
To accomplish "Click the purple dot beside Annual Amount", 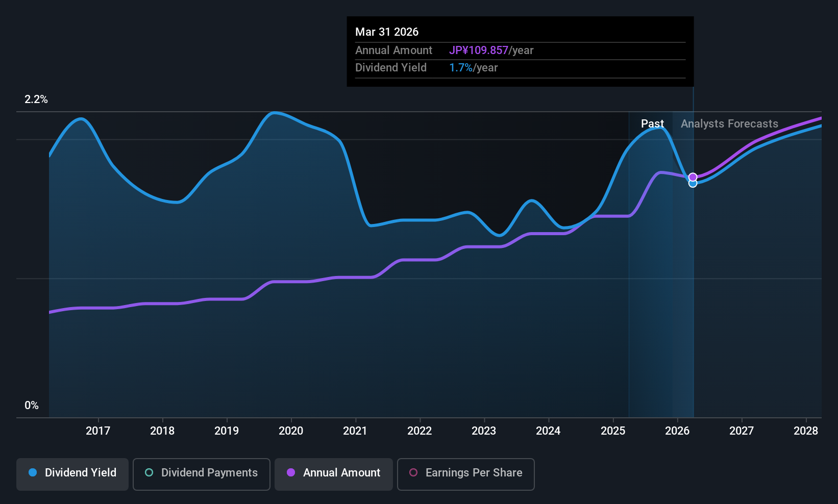I will pos(291,472).
